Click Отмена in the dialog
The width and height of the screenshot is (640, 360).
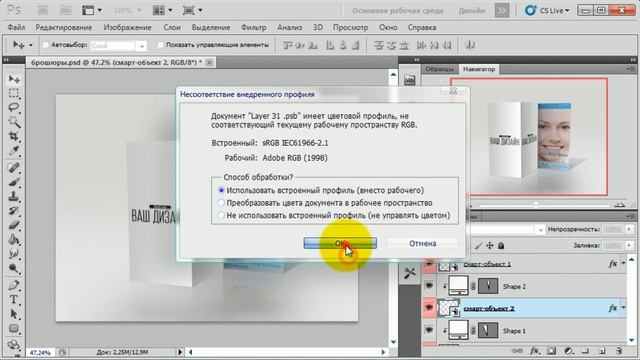pos(422,243)
